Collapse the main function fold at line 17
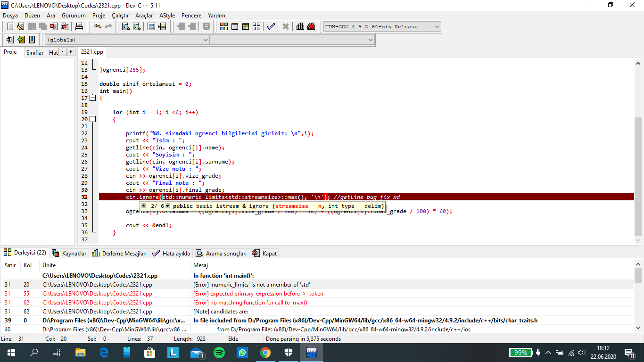644x362 pixels. tap(92, 98)
